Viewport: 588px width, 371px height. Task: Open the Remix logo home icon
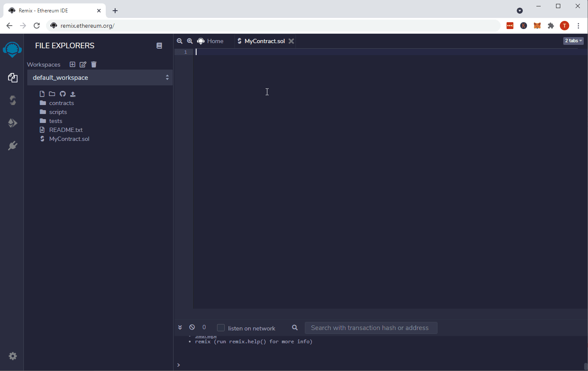point(12,50)
